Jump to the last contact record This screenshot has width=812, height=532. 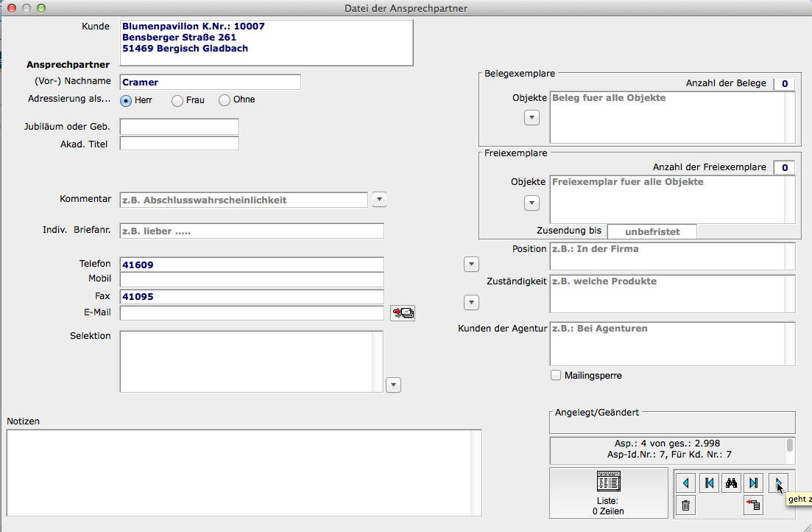click(x=753, y=483)
